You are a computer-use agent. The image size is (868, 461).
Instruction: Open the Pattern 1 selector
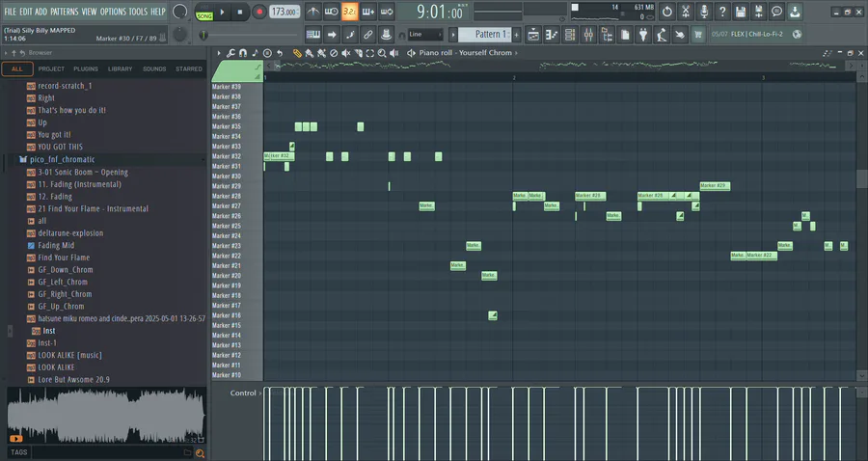point(485,35)
